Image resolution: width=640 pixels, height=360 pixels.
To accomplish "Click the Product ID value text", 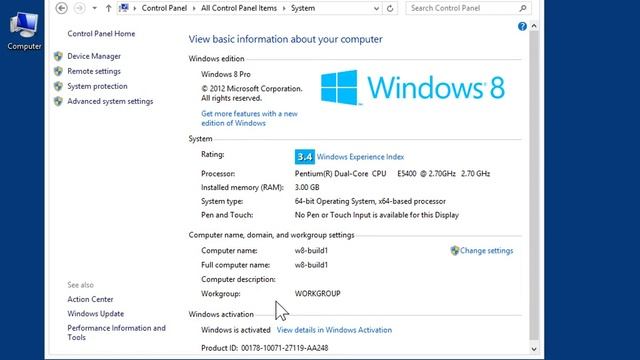I will click(x=284, y=348).
